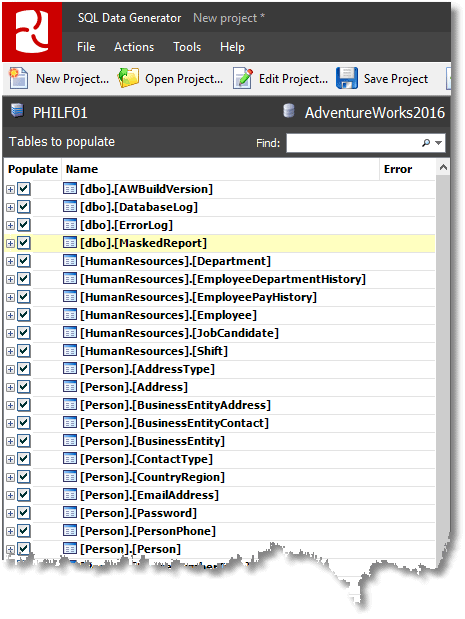Uncheck populate for [Person].[Address]
Screen dimensions: 465x619
pyautogui.click(x=24, y=387)
